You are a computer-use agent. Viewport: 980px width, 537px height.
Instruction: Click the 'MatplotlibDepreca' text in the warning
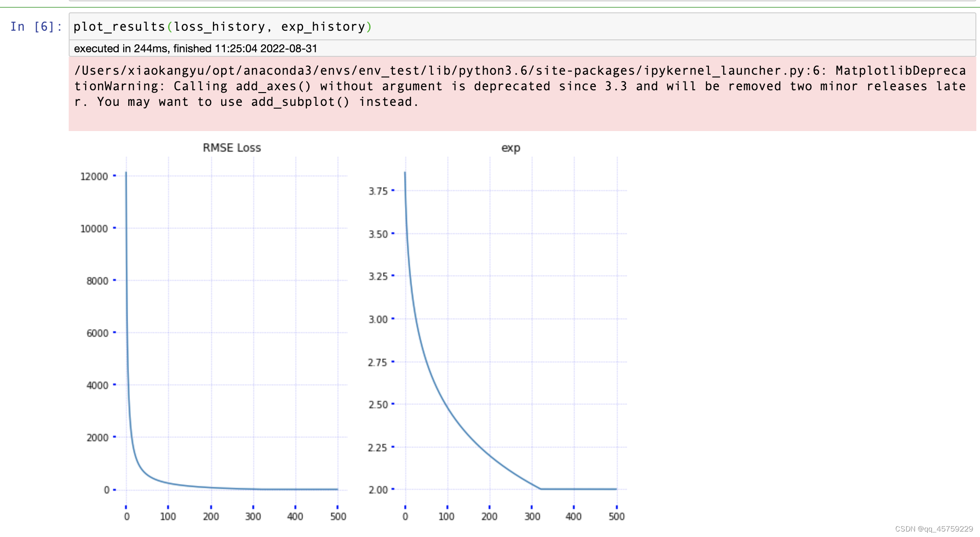click(900, 71)
